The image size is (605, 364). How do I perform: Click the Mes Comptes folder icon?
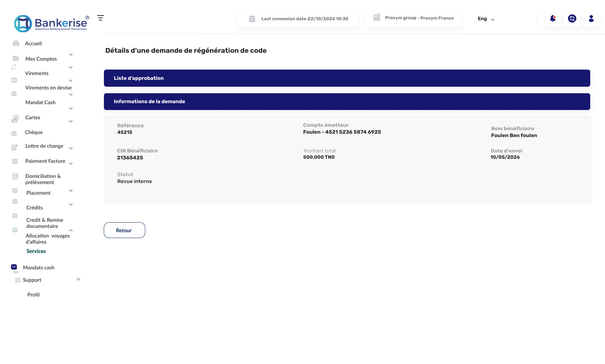16,58
